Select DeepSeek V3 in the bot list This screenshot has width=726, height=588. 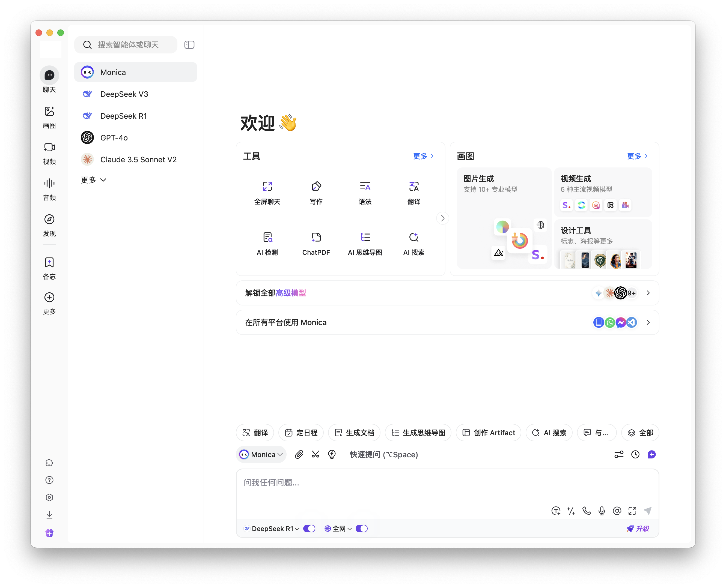pyautogui.click(x=136, y=94)
